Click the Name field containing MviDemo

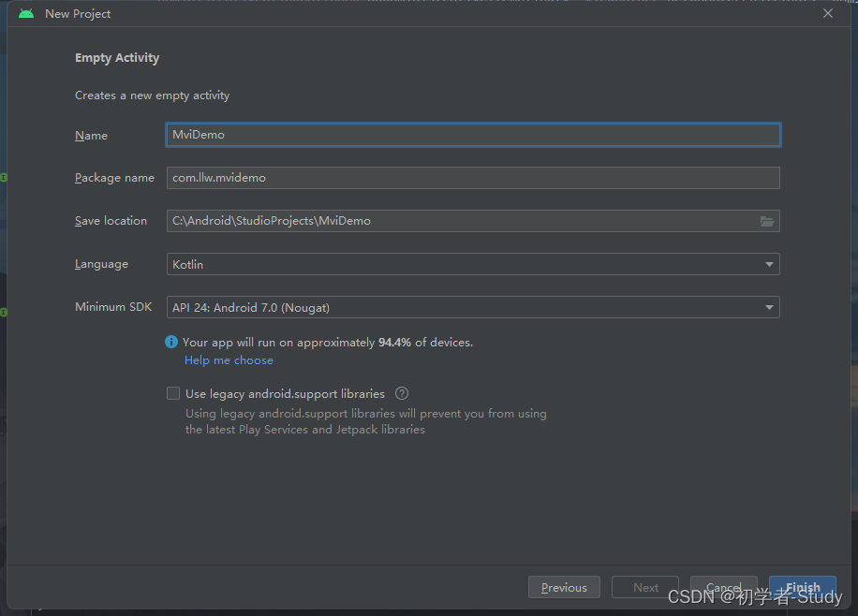(473, 135)
